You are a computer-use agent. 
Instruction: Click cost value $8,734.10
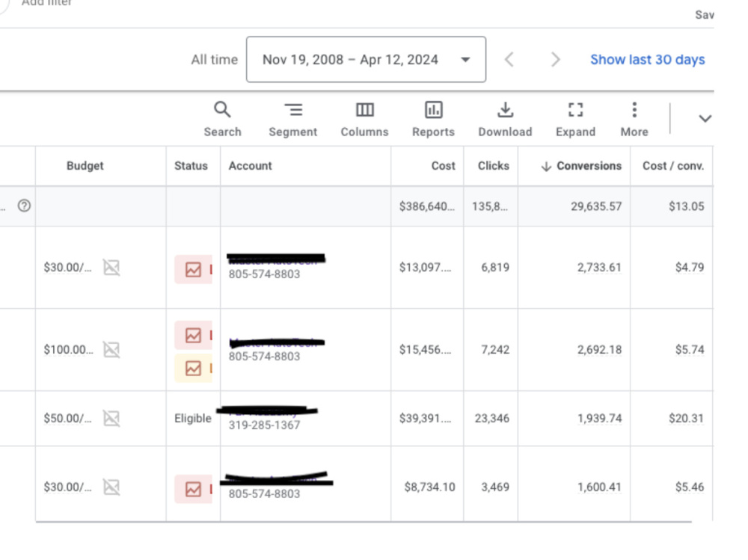coord(429,487)
